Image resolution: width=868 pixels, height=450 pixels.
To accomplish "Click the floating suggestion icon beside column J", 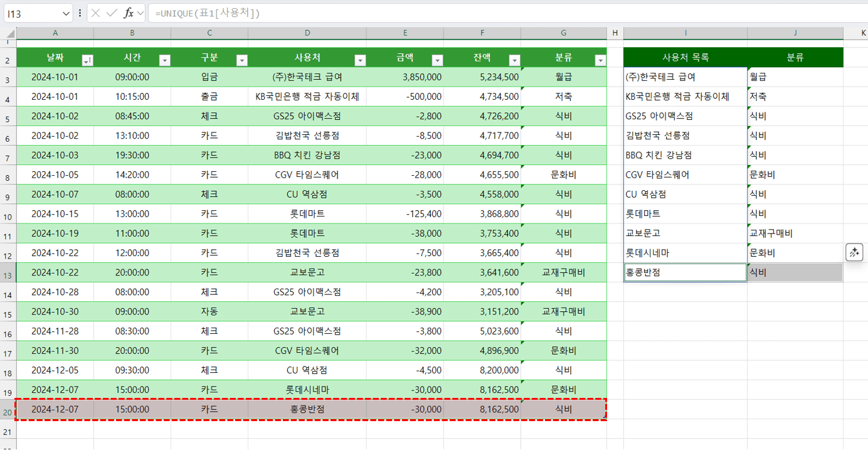I will [x=854, y=252].
